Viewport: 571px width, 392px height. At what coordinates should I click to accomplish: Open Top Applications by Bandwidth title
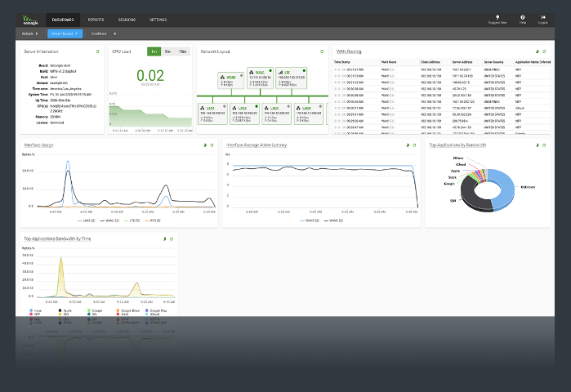click(457, 145)
